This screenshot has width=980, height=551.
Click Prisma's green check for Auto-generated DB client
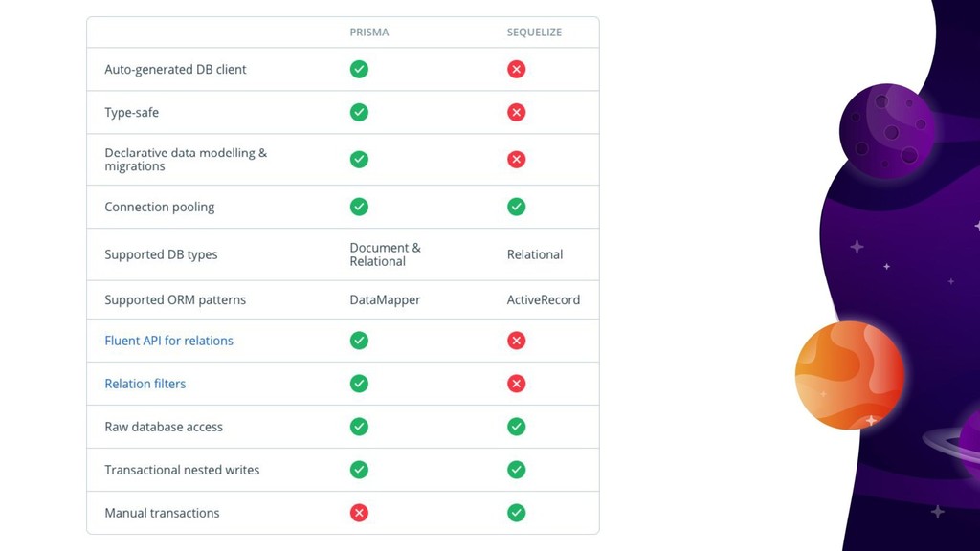359,69
